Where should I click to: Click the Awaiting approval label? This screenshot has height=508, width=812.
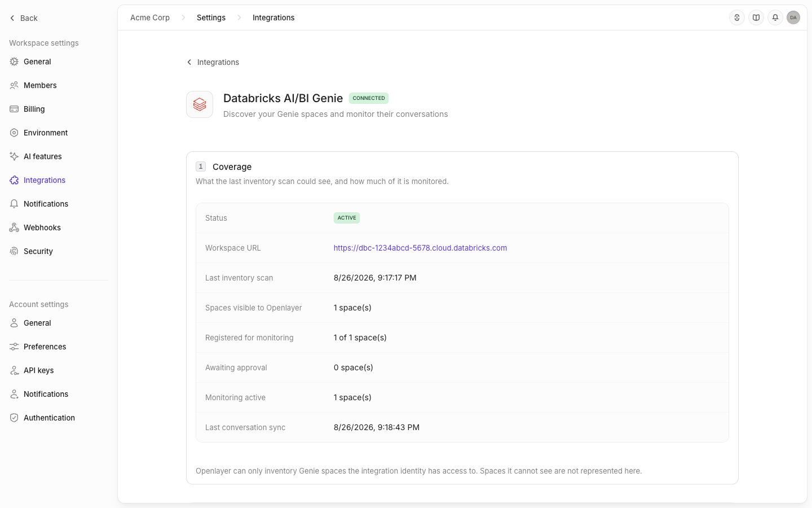(x=236, y=367)
